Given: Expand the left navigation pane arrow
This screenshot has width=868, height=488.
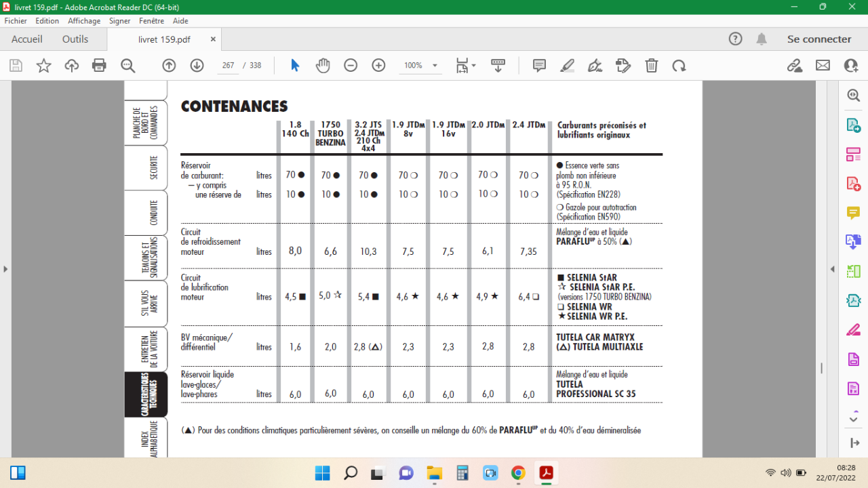Looking at the screenshot, I should (x=5, y=269).
